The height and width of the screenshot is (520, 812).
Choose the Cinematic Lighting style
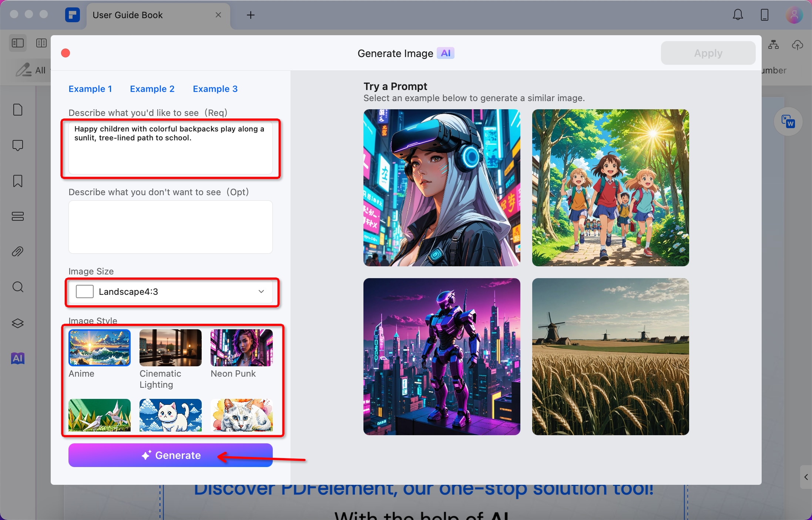(170, 347)
